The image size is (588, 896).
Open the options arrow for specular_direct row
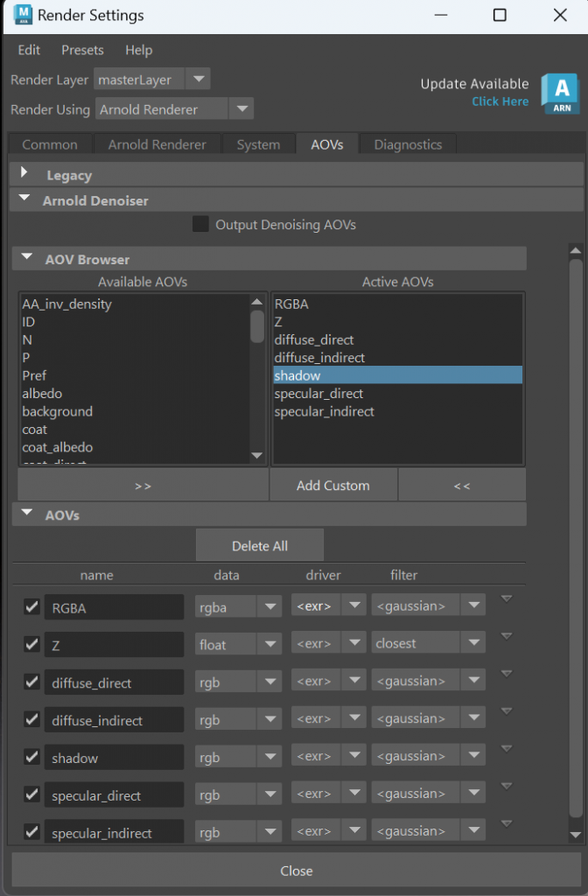tap(507, 787)
